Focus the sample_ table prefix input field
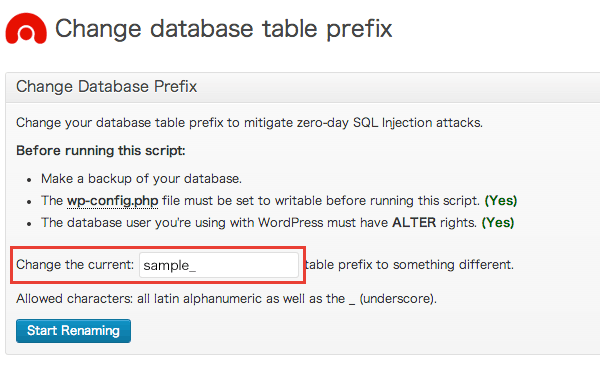This screenshot has width=600, height=365. pyautogui.click(x=219, y=265)
